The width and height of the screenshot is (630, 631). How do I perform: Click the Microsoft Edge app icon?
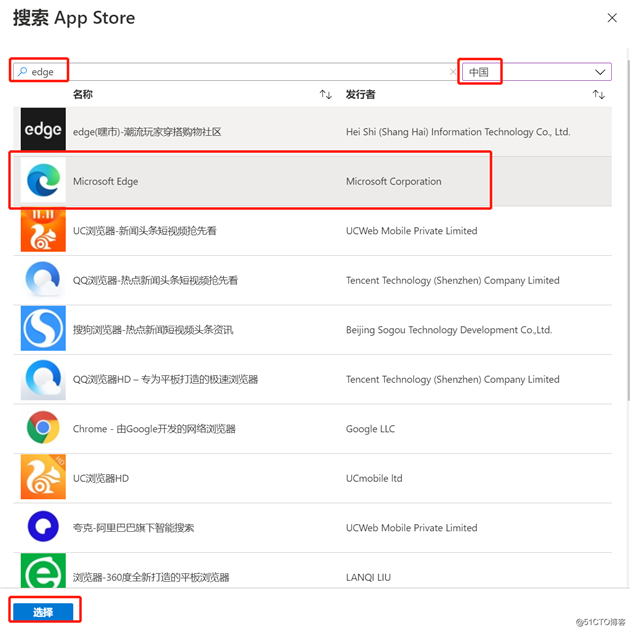[x=43, y=179]
